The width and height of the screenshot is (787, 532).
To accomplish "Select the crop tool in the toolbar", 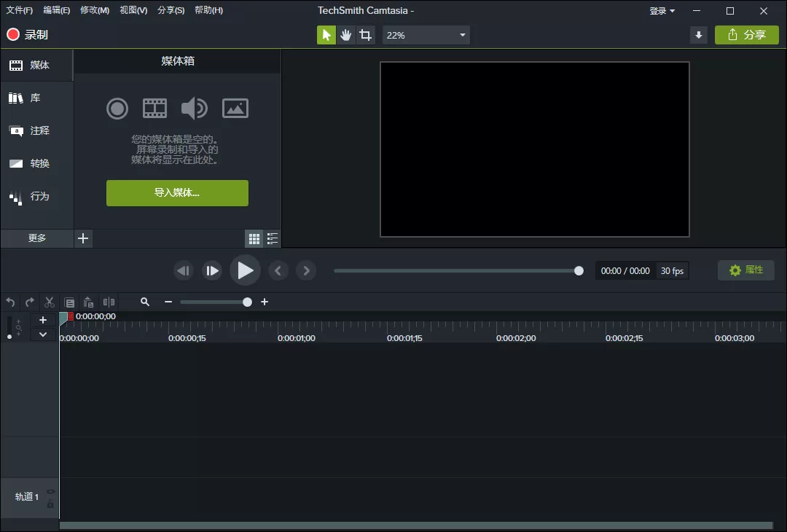I will click(x=365, y=34).
